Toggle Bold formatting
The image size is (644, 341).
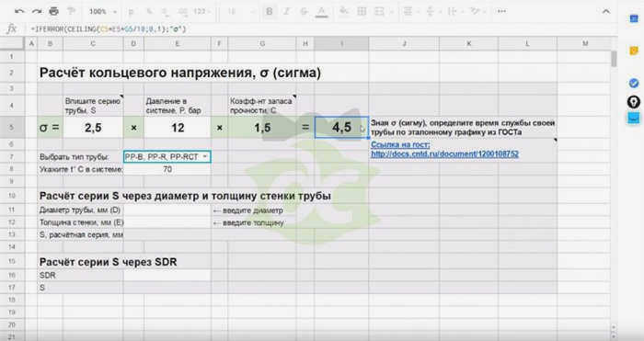click(x=270, y=12)
